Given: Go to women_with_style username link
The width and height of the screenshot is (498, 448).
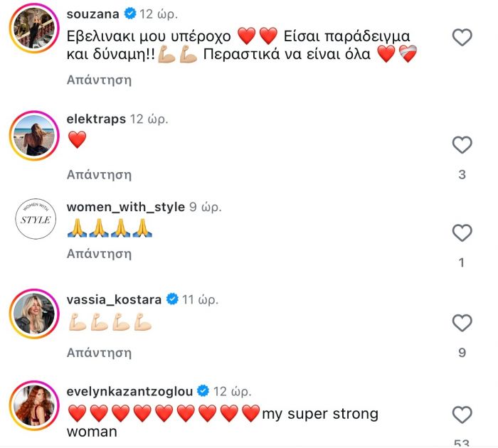Looking at the screenshot, I should (125, 207).
